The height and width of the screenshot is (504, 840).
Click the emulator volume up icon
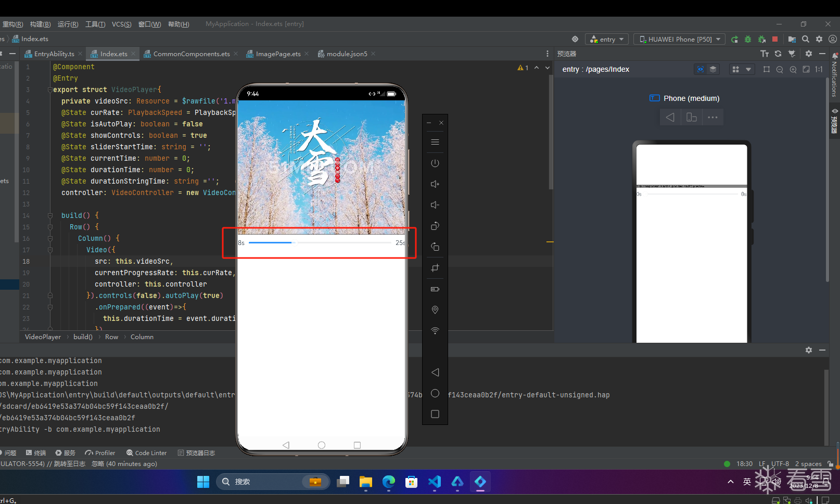(435, 184)
